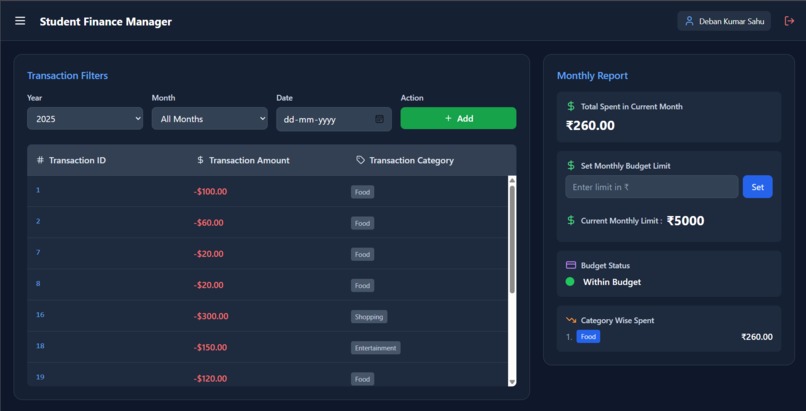Click the Entertainment category tag

[376, 348]
